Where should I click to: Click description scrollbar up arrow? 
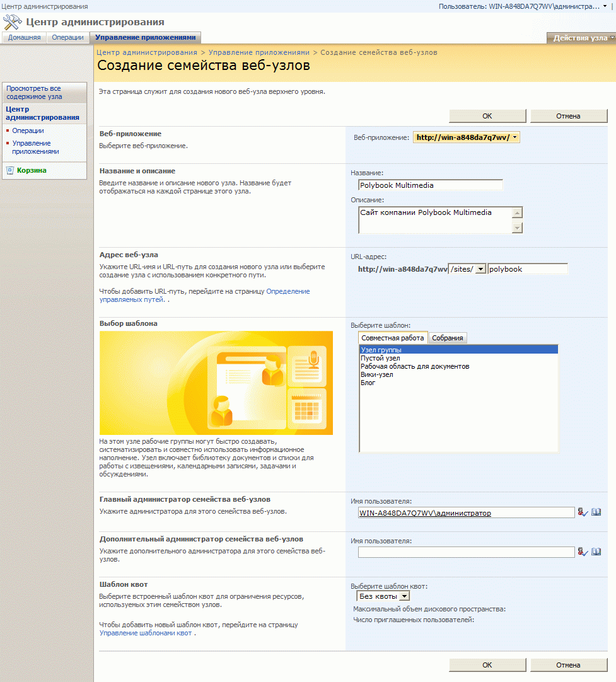517,212
